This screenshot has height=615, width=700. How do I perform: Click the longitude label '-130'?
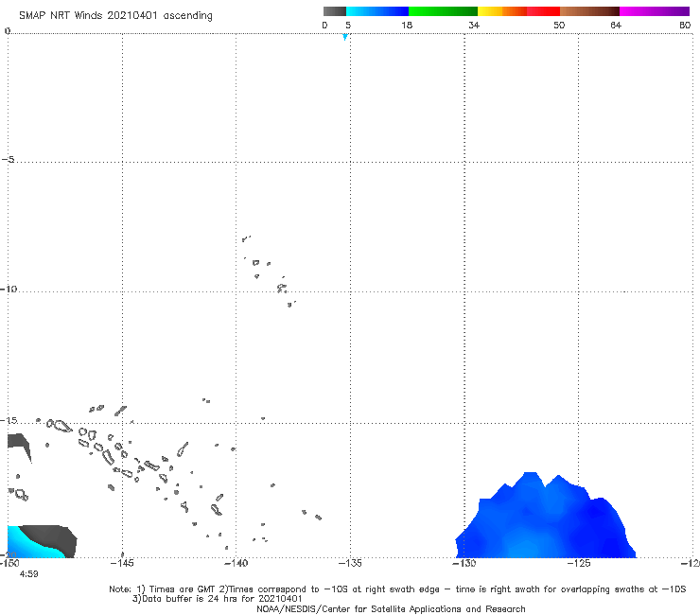(464, 563)
